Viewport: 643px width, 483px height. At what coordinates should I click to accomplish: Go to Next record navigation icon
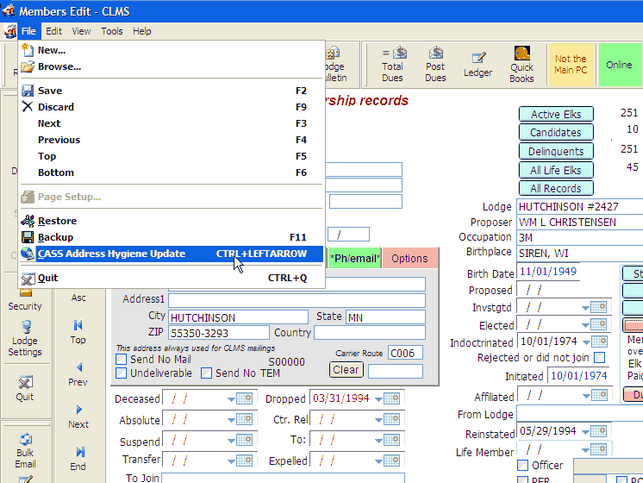(x=78, y=416)
